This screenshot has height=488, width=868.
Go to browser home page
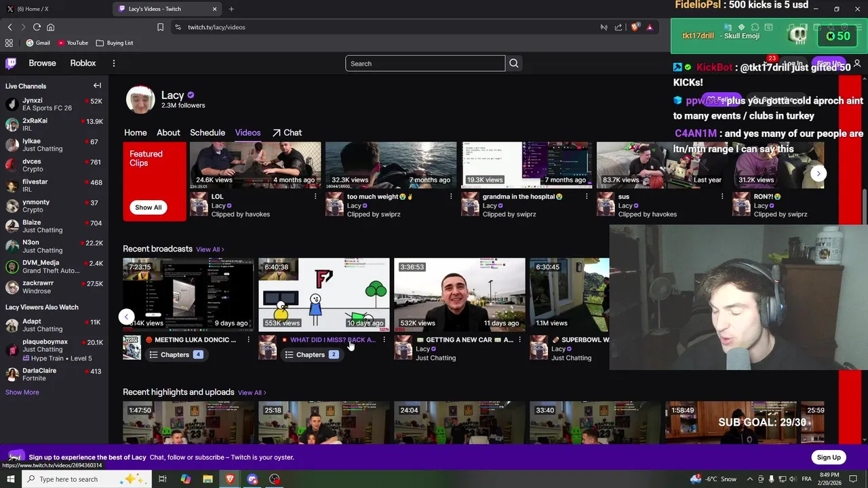pyautogui.click(x=50, y=27)
